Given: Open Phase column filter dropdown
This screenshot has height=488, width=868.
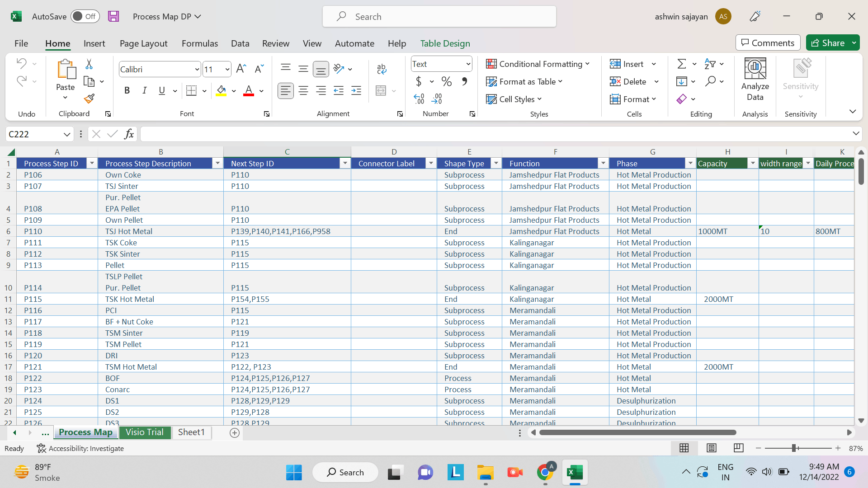Looking at the screenshot, I should tap(690, 163).
